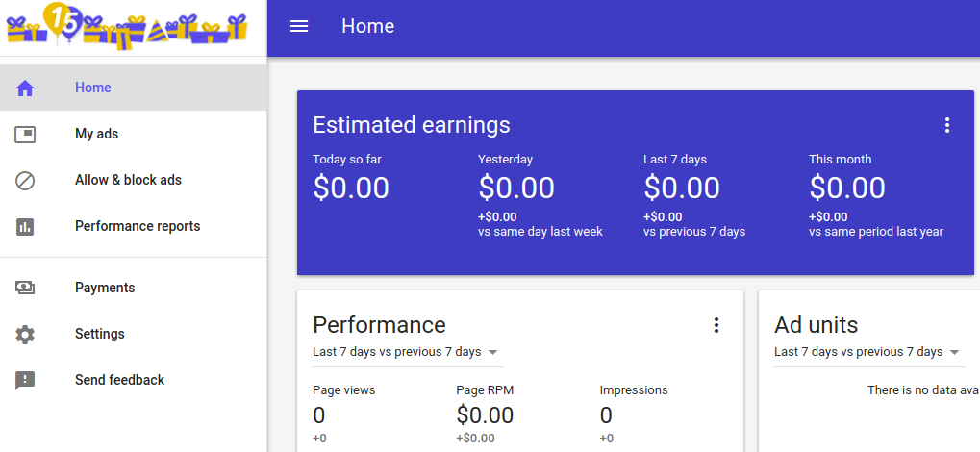The height and width of the screenshot is (452, 980).
Task: Select Allow & block ads menu item
Action: [x=128, y=180]
